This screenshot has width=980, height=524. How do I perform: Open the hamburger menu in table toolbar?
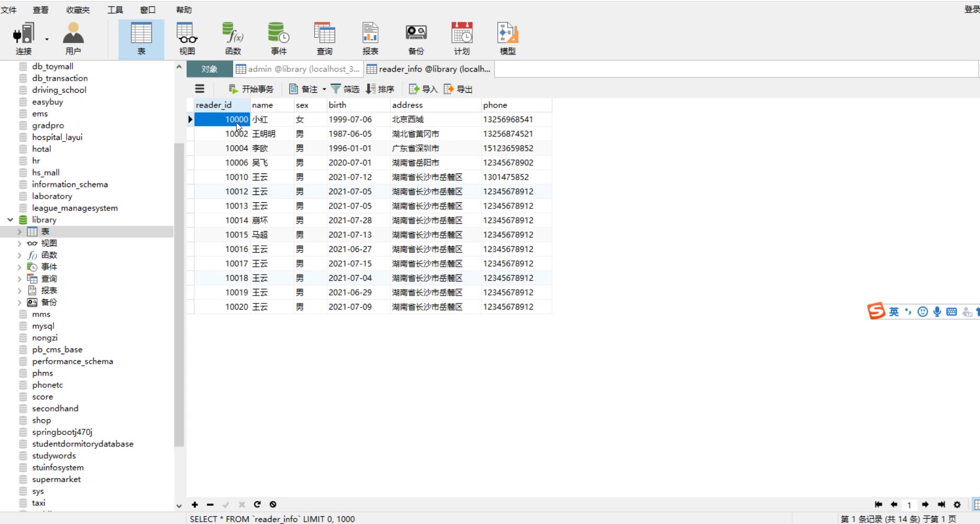pos(200,89)
